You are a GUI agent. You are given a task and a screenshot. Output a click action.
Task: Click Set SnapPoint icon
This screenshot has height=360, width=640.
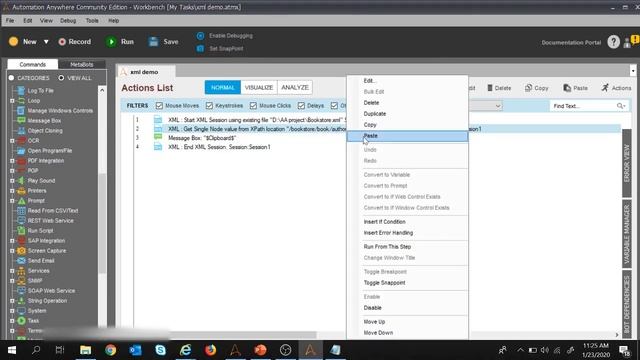point(200,49)
